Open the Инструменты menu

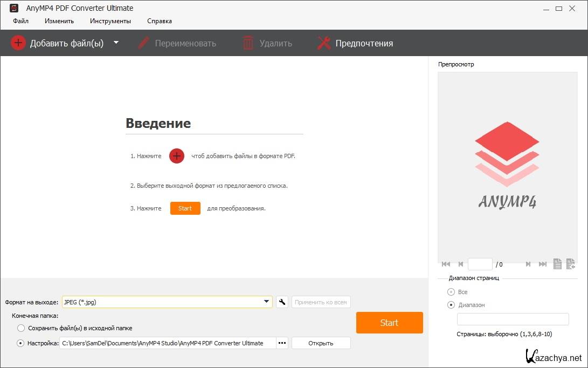coord(110,21)
